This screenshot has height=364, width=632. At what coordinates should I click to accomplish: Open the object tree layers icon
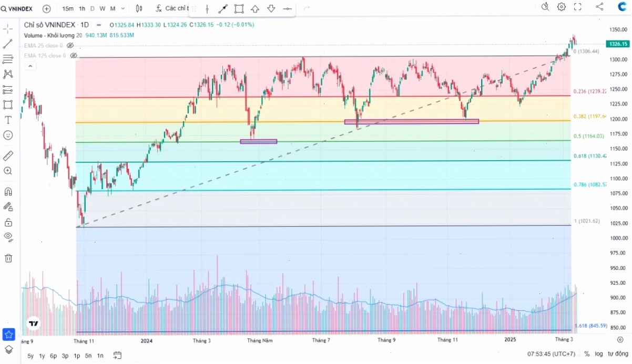(x=8, y=349)
